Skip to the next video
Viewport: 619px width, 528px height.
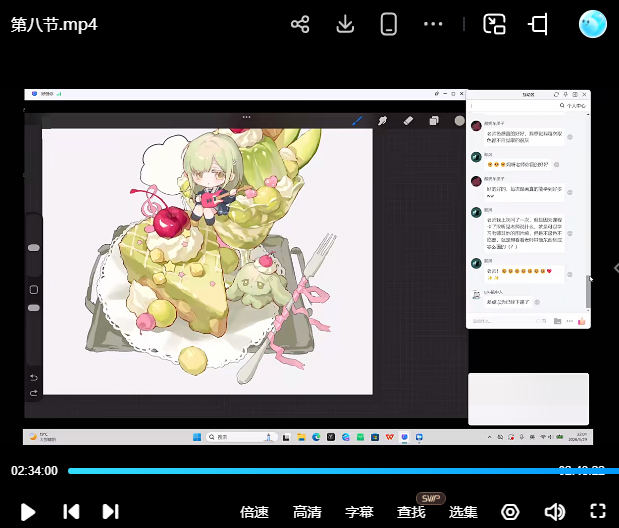[x=111, y=512]
